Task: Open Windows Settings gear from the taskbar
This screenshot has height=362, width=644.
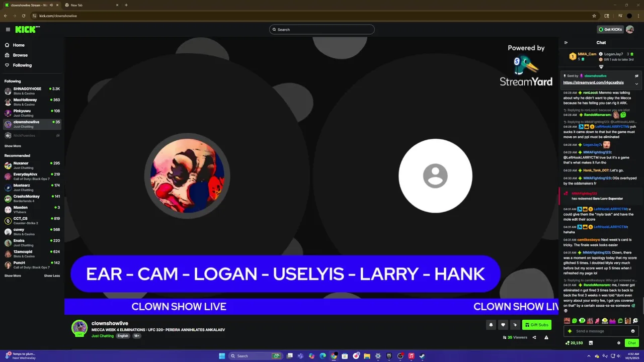Action: (378, 356)
